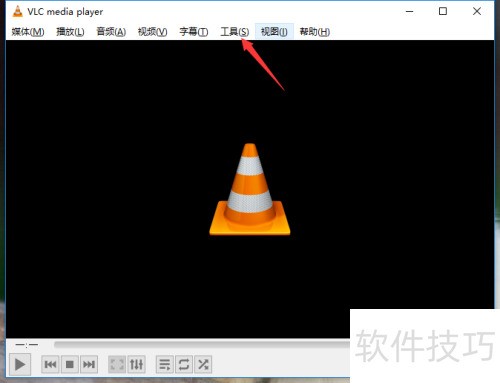This screenshot has height=383, width=500.
Task: Skip to the next track
Action: point(89,364)
